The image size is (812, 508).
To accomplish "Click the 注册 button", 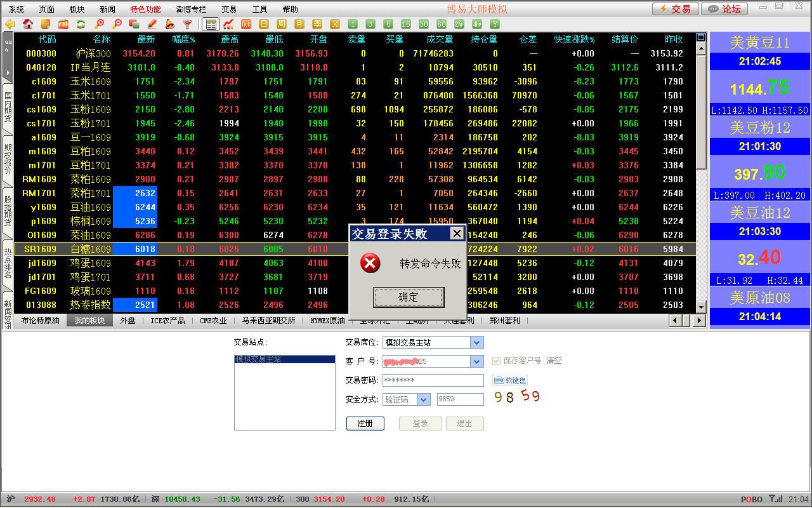I will tap(365, 424).
